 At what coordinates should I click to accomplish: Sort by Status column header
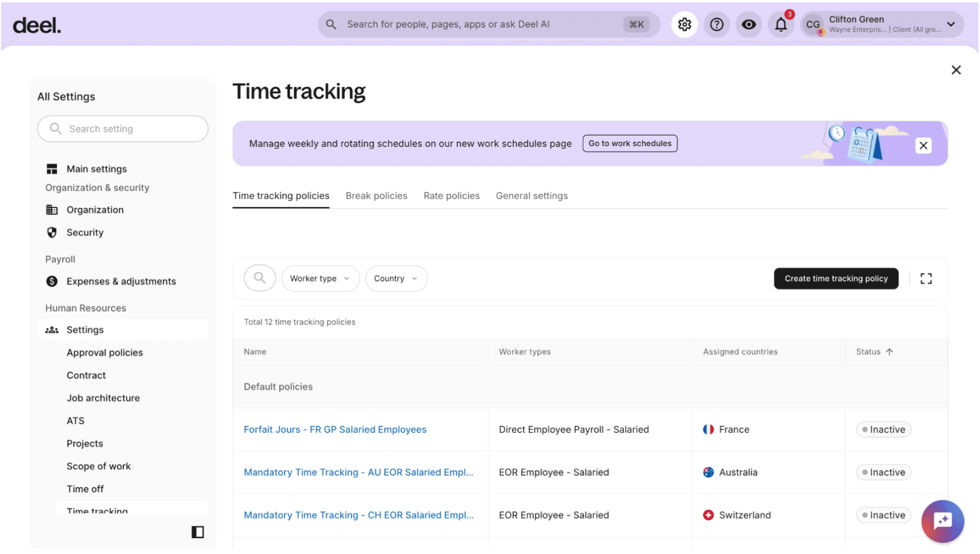874,352
